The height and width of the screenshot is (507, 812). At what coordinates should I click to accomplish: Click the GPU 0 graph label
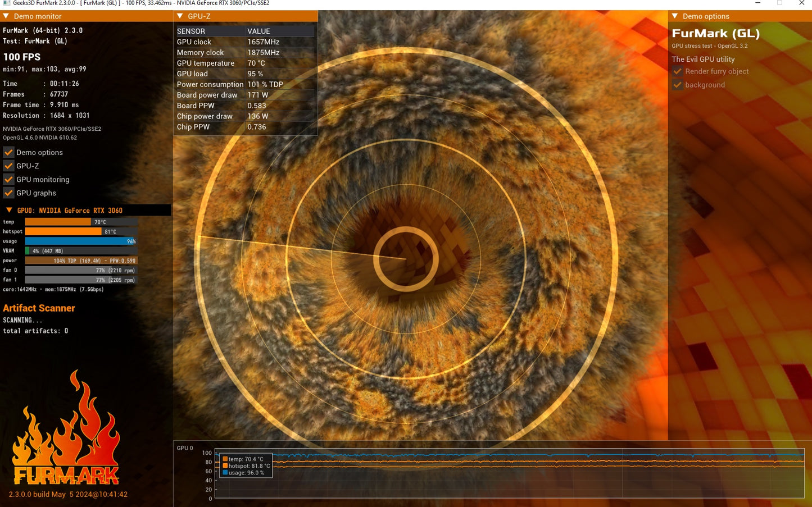(x=185, y=448)
